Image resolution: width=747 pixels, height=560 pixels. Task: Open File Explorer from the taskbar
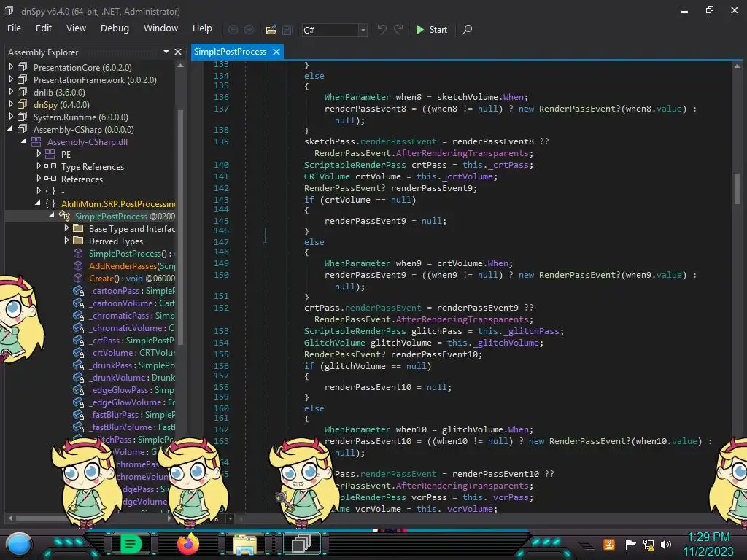[245, 544]
